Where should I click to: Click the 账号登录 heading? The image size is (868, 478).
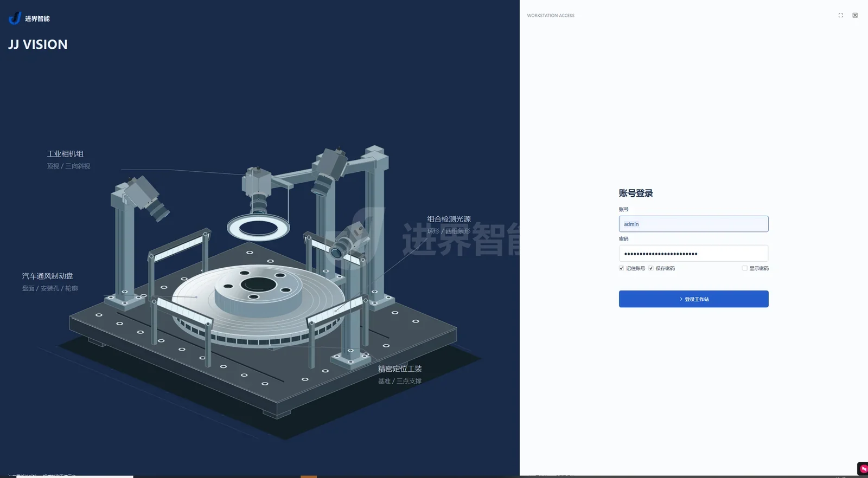pos(636,193)
